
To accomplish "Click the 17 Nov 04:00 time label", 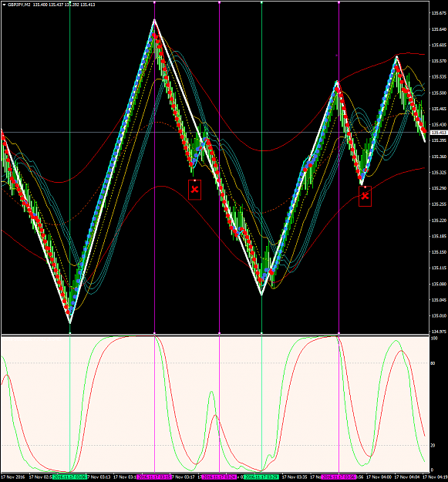I will [379, 477].
